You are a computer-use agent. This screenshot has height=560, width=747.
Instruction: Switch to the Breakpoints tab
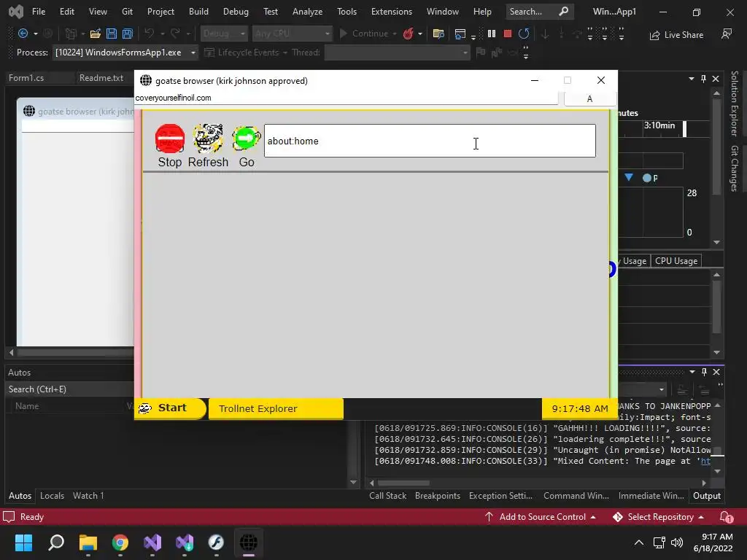pyautogui.click(x=438, y=496)
